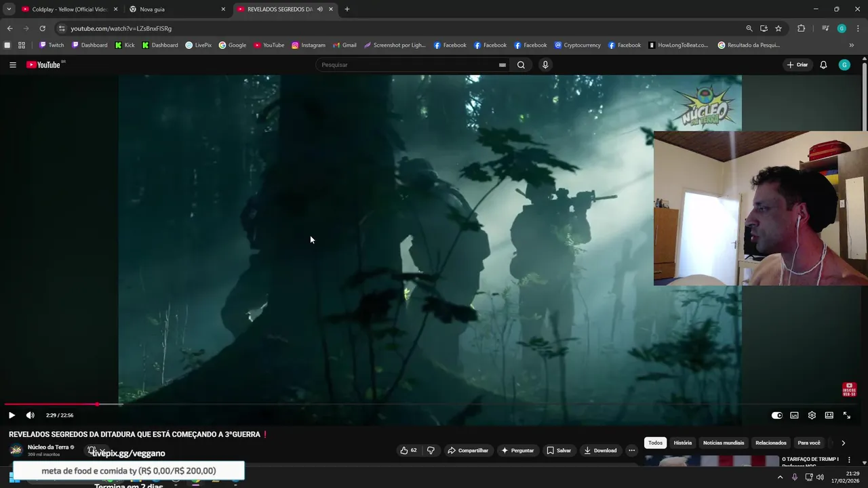Open a new tab with the plus button
Screen dimensions: 868x488
pos(347,9)
